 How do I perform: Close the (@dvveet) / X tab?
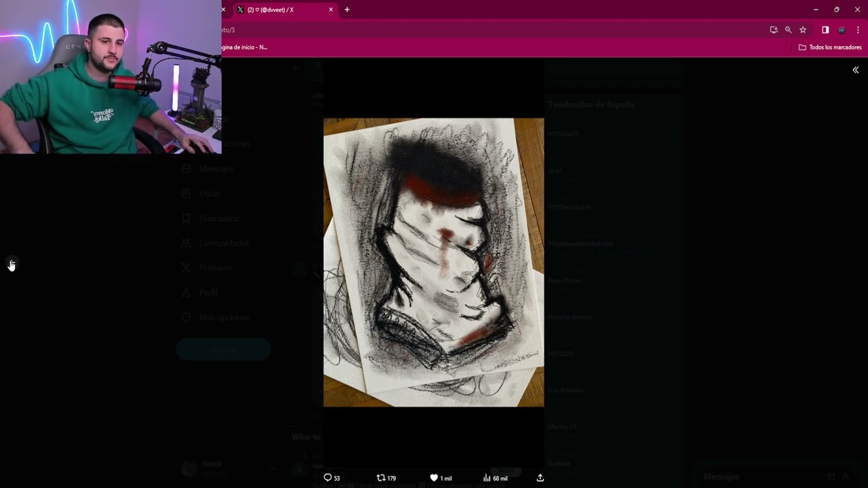(331, 9)
